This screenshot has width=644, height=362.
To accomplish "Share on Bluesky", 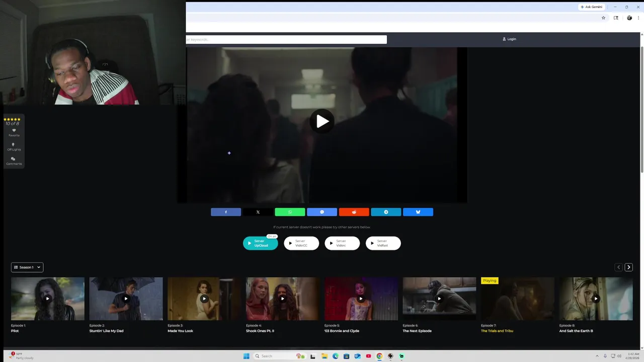I will 418,212.
